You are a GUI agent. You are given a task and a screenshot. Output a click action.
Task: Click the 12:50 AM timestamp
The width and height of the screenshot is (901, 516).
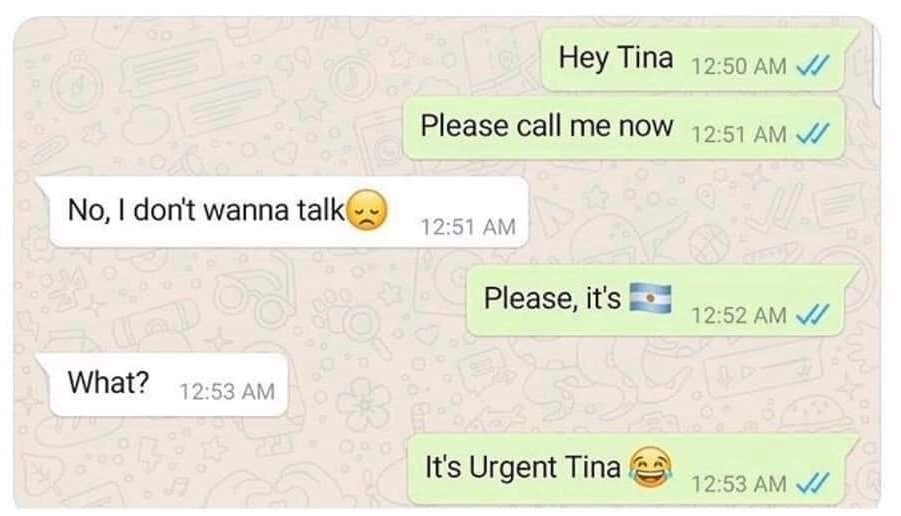[738, 66]
